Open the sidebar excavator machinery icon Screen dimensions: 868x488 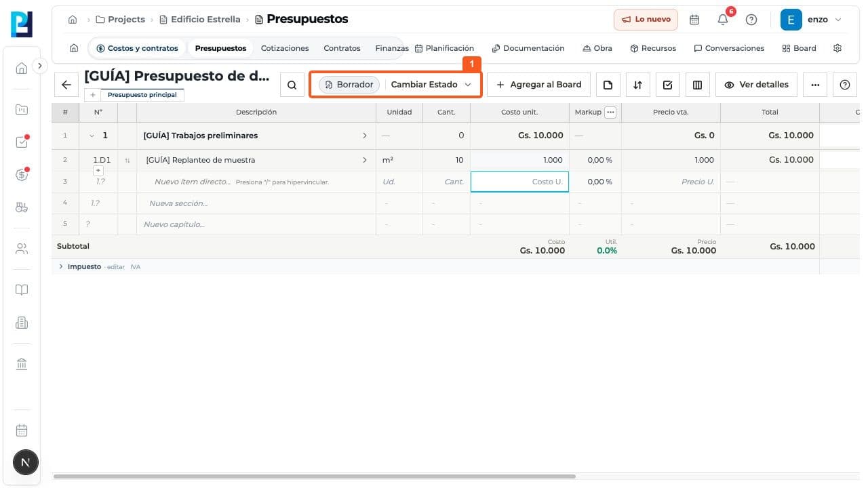(x=22, y=207)
